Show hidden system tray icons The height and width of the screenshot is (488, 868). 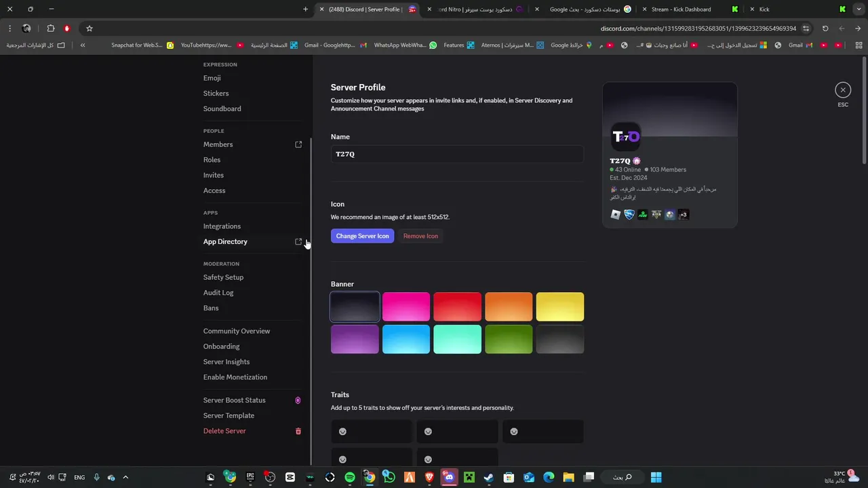(x=125, y=477)
